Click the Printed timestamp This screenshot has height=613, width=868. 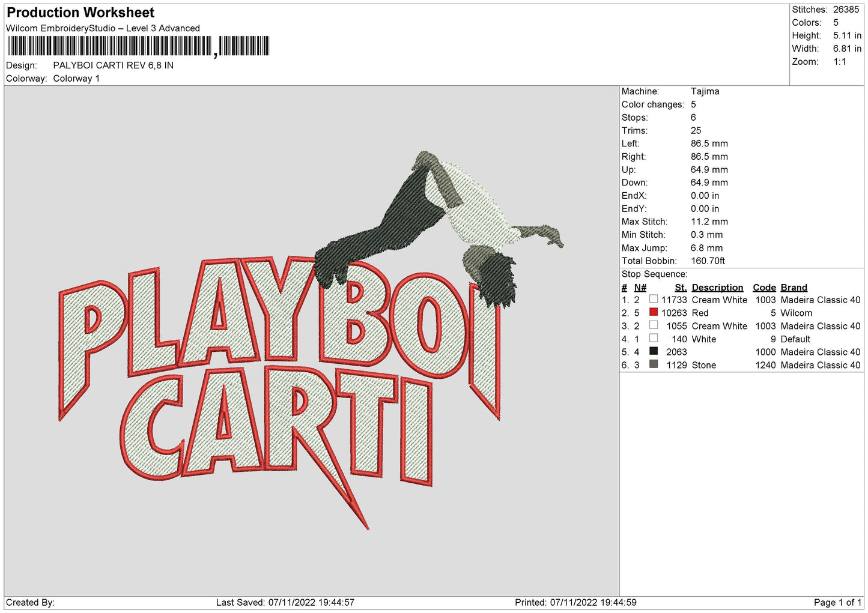pyautogui.click(x=575, y=603)
